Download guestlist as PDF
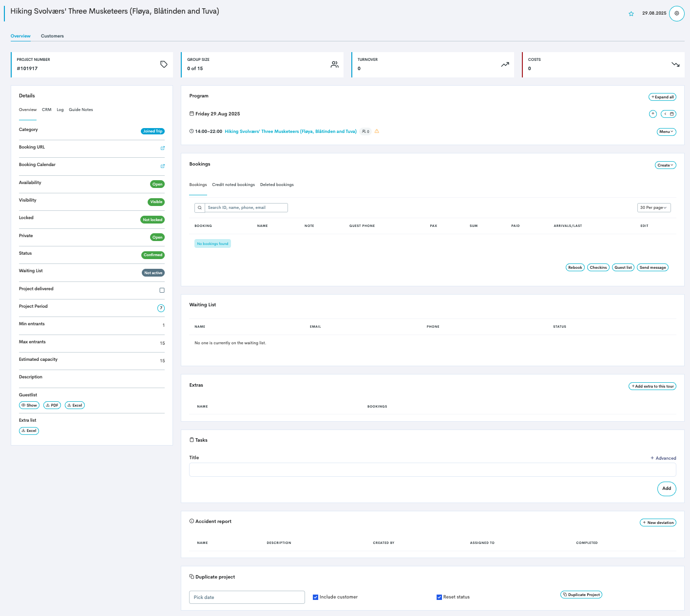Screen dimensions: 690x616 pos(52,405)
